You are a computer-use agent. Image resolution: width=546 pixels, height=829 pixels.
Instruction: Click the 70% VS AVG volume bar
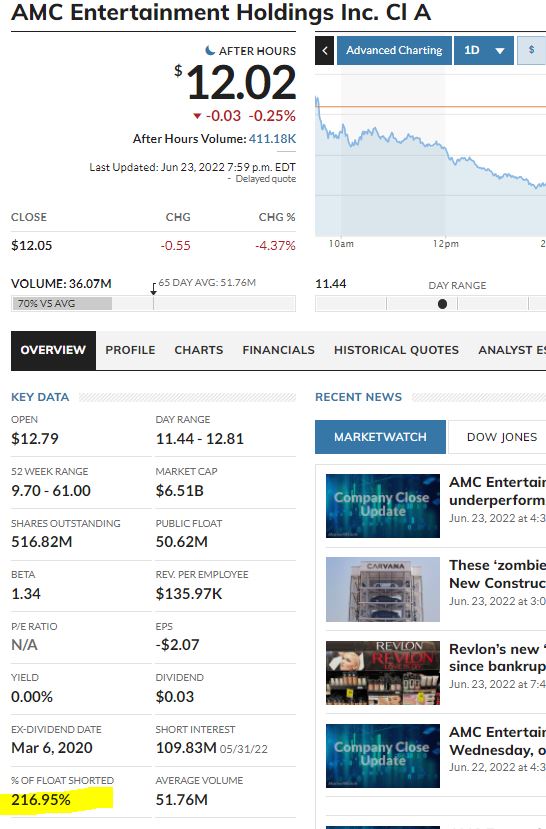(x=61, y=303)
